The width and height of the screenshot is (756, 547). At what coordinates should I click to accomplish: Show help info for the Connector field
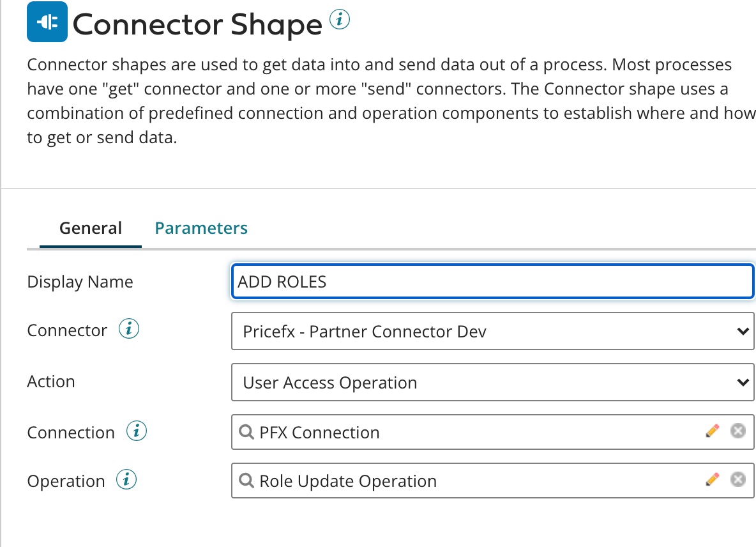point(130,330)
